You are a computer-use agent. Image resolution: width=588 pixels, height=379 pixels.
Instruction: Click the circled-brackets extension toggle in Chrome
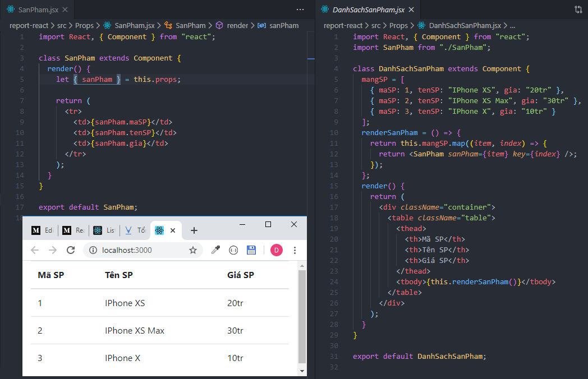click(233, 250)
